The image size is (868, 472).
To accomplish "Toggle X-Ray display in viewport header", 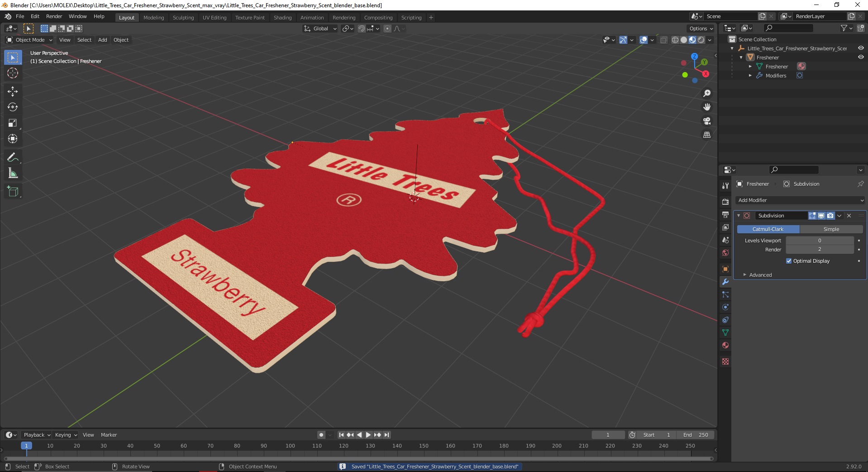I will 663,40.
